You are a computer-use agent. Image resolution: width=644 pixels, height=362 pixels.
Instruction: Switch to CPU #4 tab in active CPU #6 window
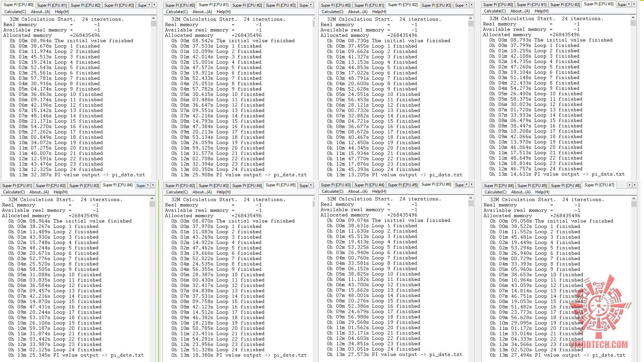[x=369, y=185]
